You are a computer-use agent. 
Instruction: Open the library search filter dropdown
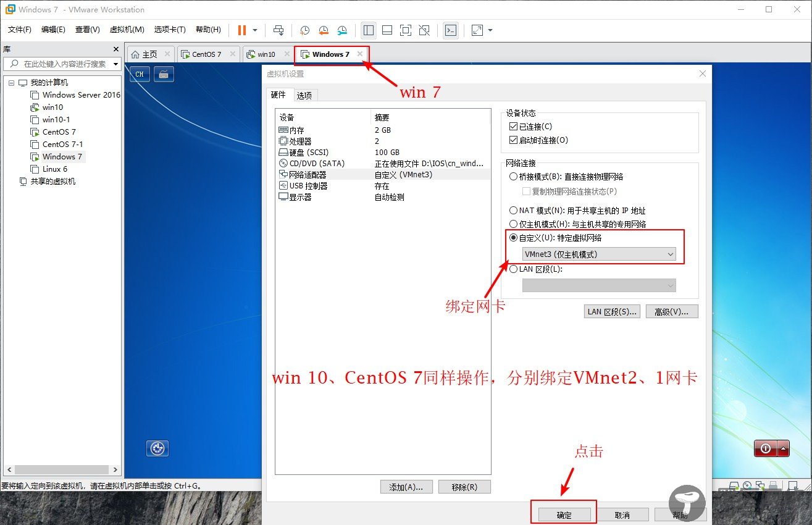coord(116,64)
